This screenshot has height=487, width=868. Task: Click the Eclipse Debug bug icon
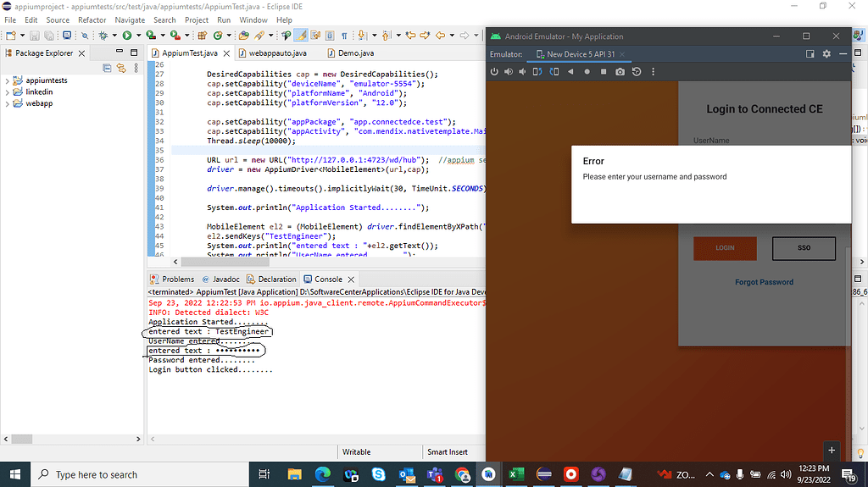(103, 36)
